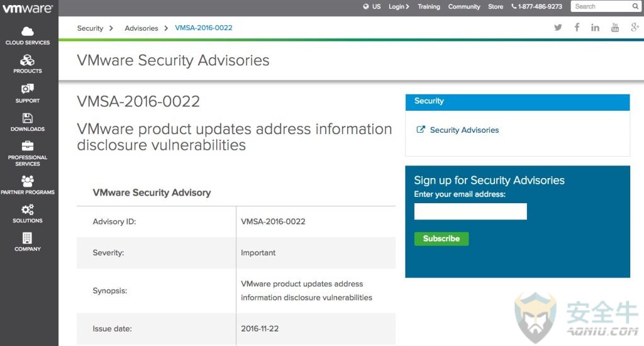Open Support sidebar icon

pyautogui.click(x=28, y=89)
